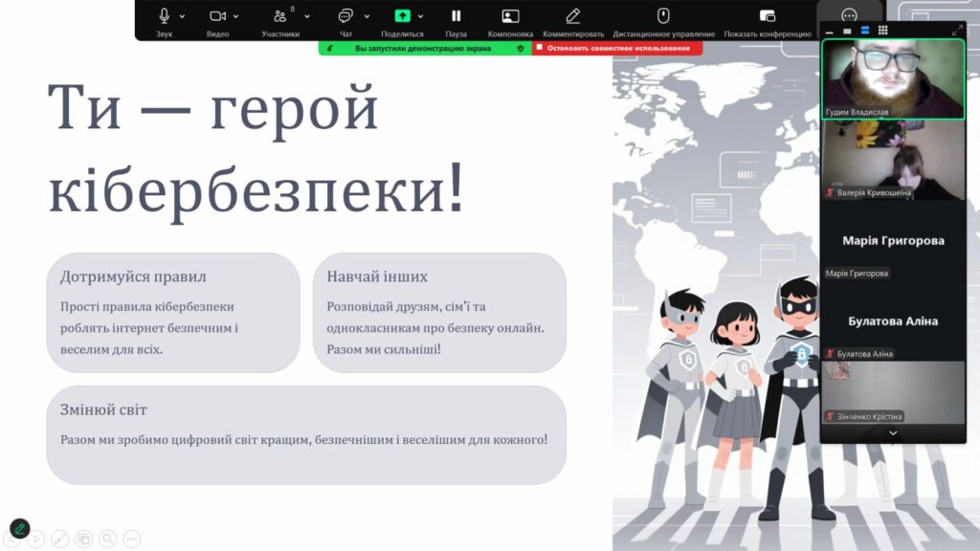Open audio options arrow next to Звук
The height and width of the screenshot is (551, 980).
tap(182, 16)
